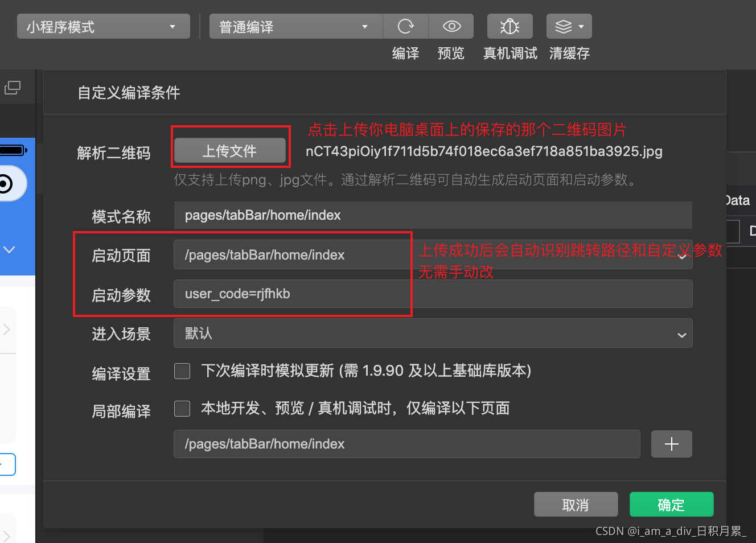Click the window overlap icon in left sidebar
The width and height of the screenshot is (756, 543).
point(13,88)
